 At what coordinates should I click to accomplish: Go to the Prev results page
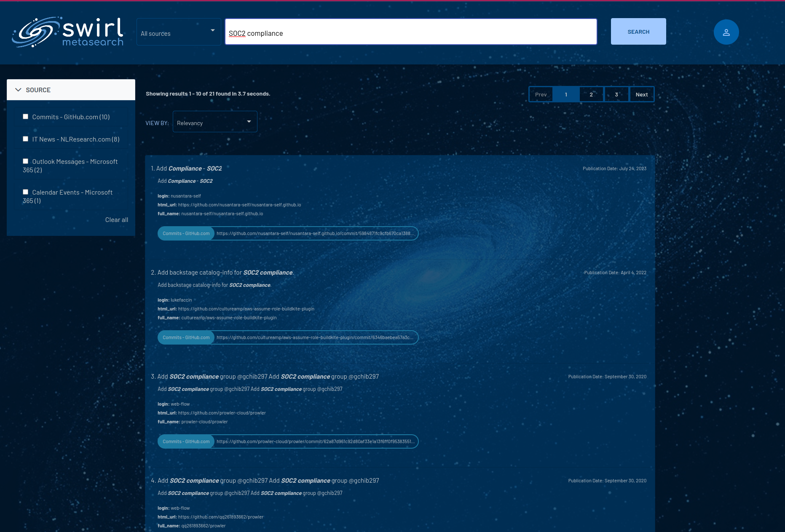pyautogui.click(x=541, y=94)
